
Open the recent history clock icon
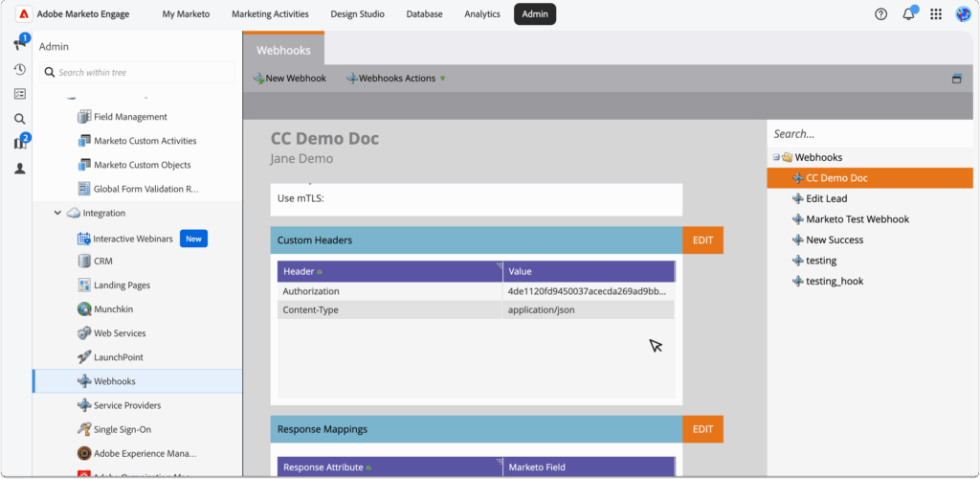coord(19,69)
